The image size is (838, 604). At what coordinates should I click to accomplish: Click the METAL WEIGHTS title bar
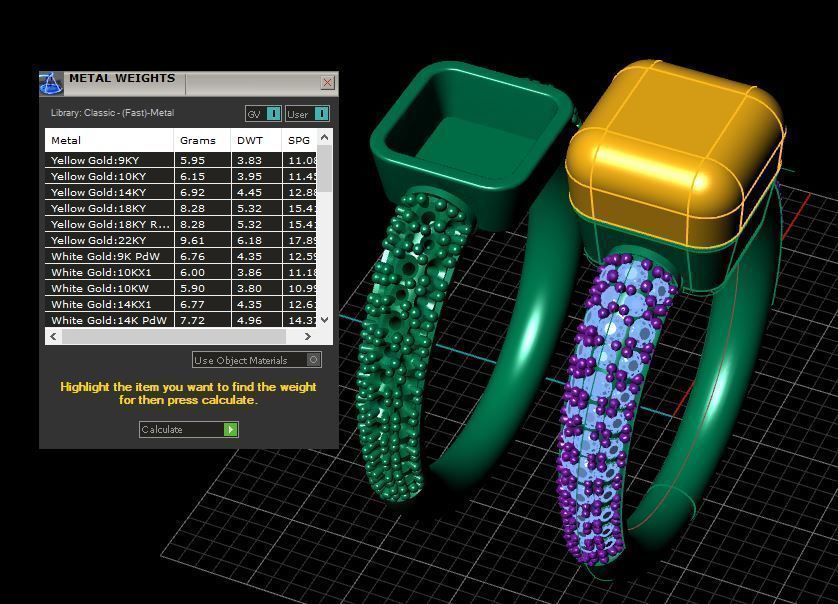point(189,83)
